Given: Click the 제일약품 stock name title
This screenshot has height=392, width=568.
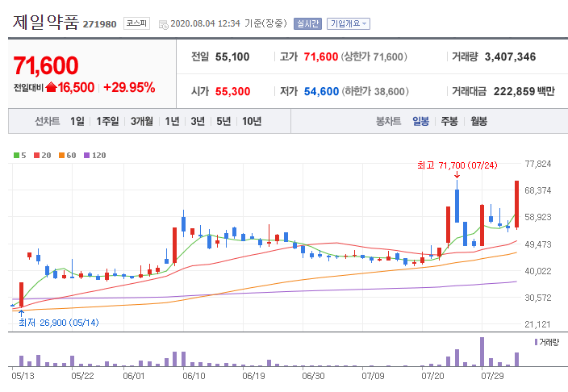Looking at the screenshot, I should 46,22.
